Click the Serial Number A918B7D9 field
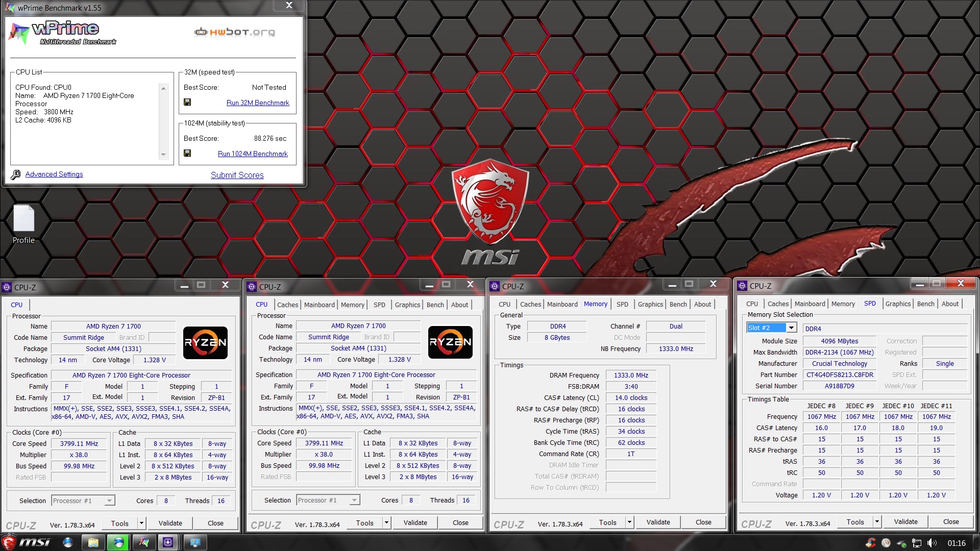Image resolution: width=980 pixels, height=551 pixels. pyautogui.click(x=840, y=386)
